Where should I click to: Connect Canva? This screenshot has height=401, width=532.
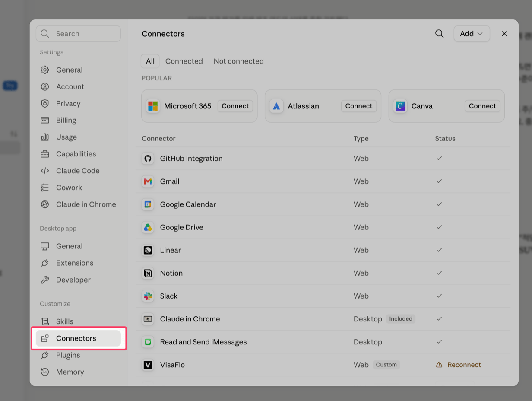(x=482, y=106)
